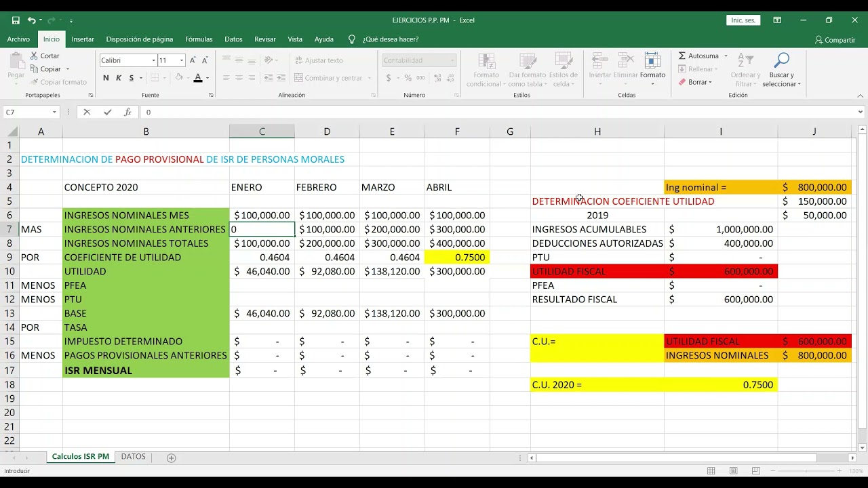Click the Compartir button

pyautogui.click(x=835, y=40)
